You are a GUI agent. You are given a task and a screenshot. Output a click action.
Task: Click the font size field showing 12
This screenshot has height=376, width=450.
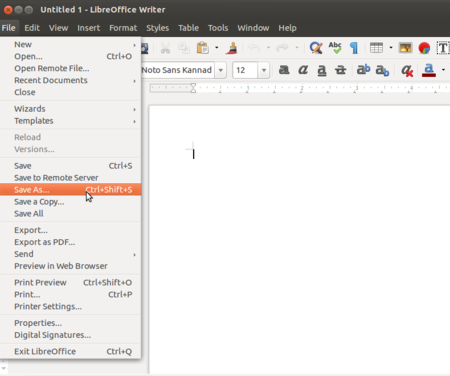[x=245, y=70]
